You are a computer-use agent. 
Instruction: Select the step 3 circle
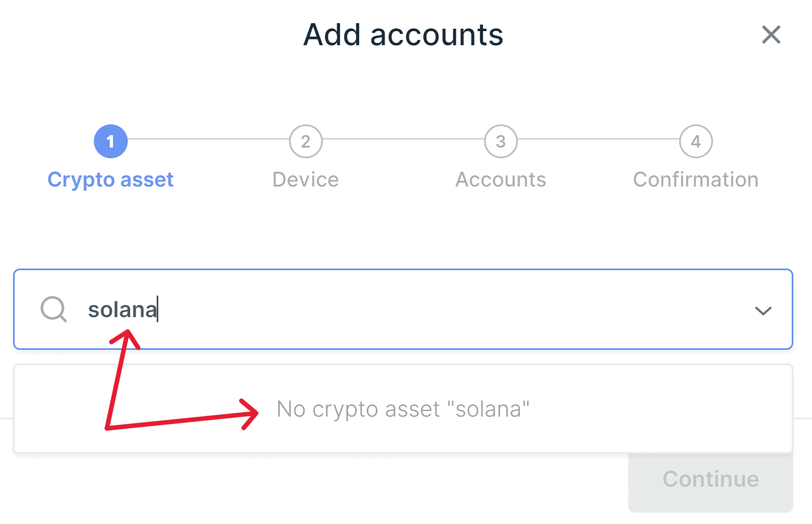click(500, 141)
